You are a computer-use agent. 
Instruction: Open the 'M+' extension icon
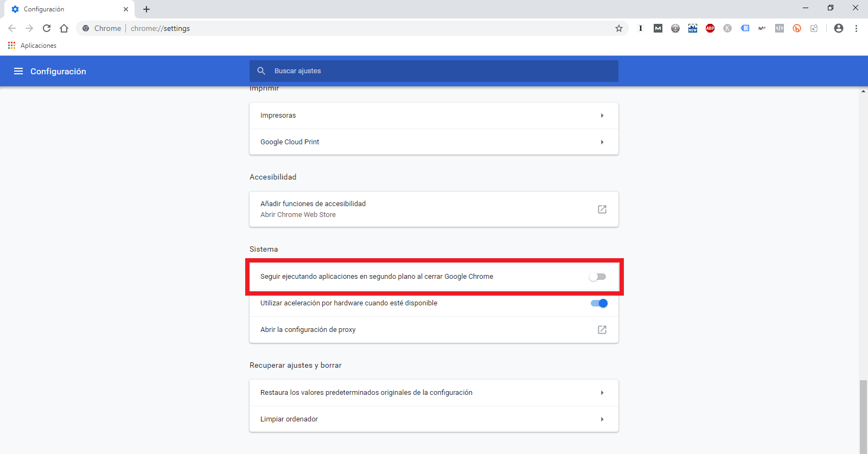pos(762,28)
